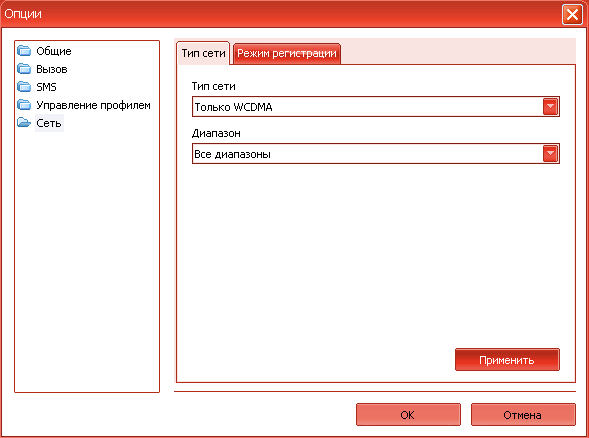The image size is (589, 438).
Task: Click the Отмена button
Action: click(523, 415)
